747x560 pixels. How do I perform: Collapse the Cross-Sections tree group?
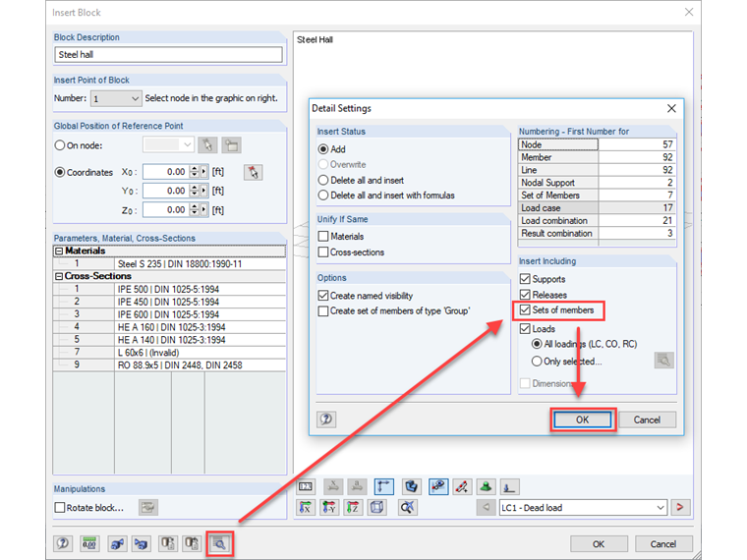(x=59, y=276)
